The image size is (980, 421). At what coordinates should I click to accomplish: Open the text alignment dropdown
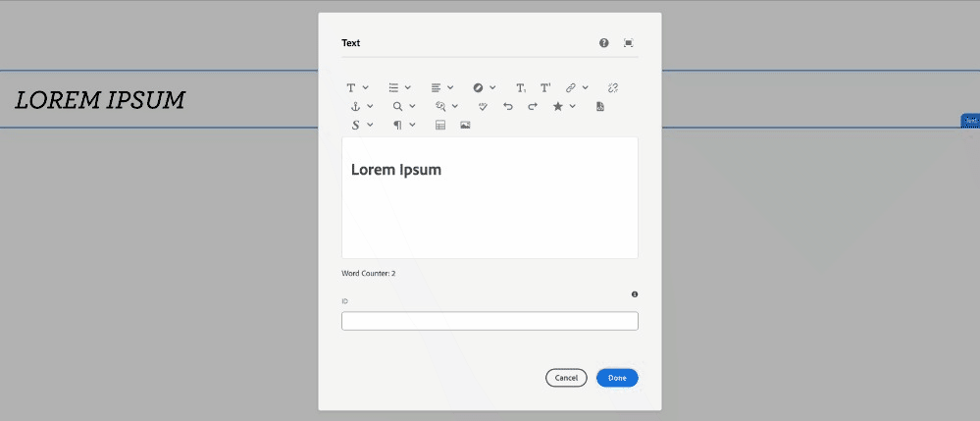tap(441, 88)
